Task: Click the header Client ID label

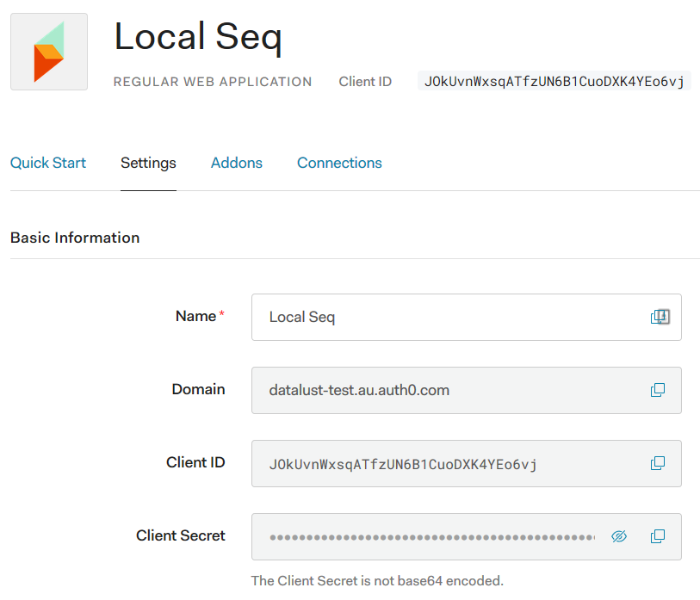Action: (x=365, y=82)
